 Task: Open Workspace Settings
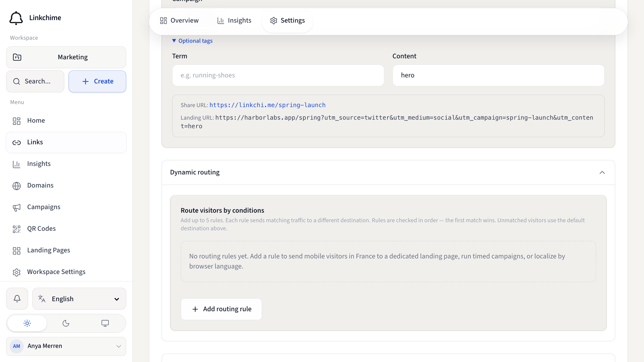click(66, 272)
